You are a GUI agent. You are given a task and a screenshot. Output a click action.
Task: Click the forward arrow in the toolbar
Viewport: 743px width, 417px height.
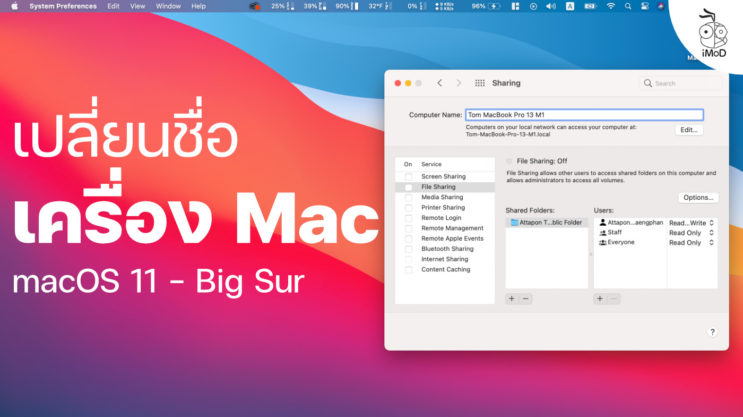coord(458,83)
